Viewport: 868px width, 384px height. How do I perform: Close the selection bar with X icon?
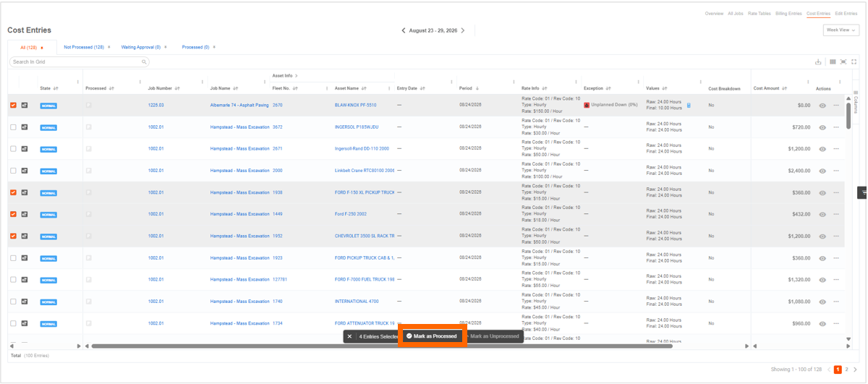click(349, 336)
